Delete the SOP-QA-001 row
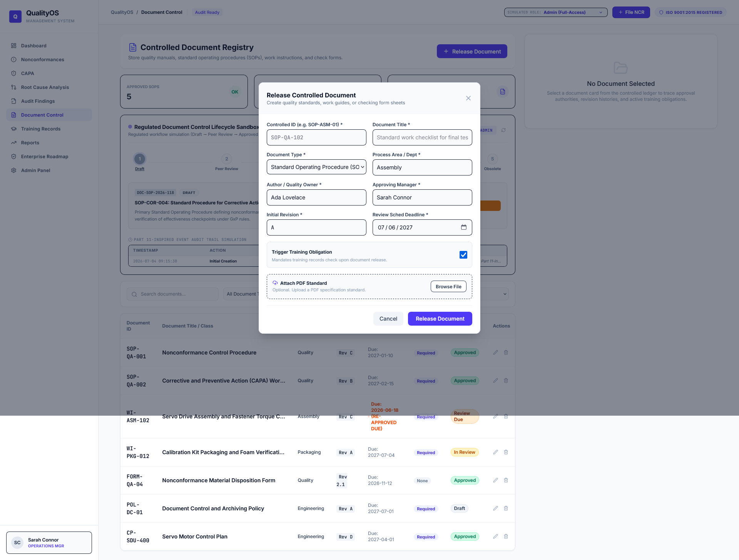Viewport: 739px width, 560px height. tap(506, 353)
